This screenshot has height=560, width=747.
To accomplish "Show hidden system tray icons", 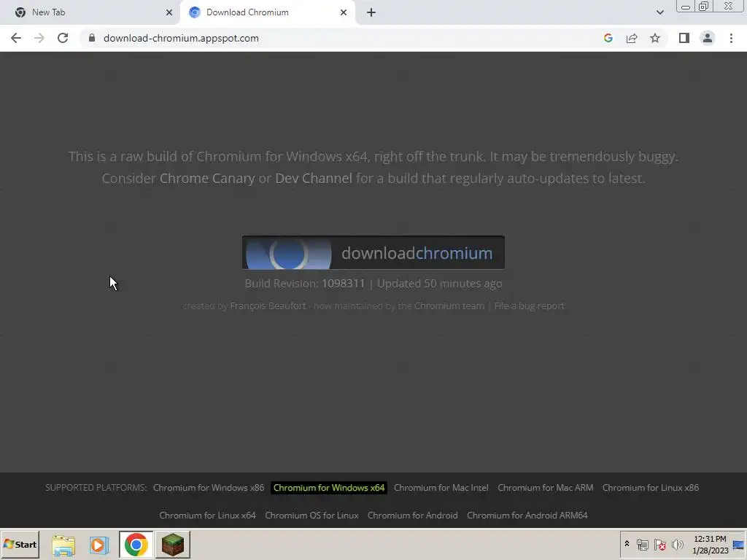I will [627, 544].
